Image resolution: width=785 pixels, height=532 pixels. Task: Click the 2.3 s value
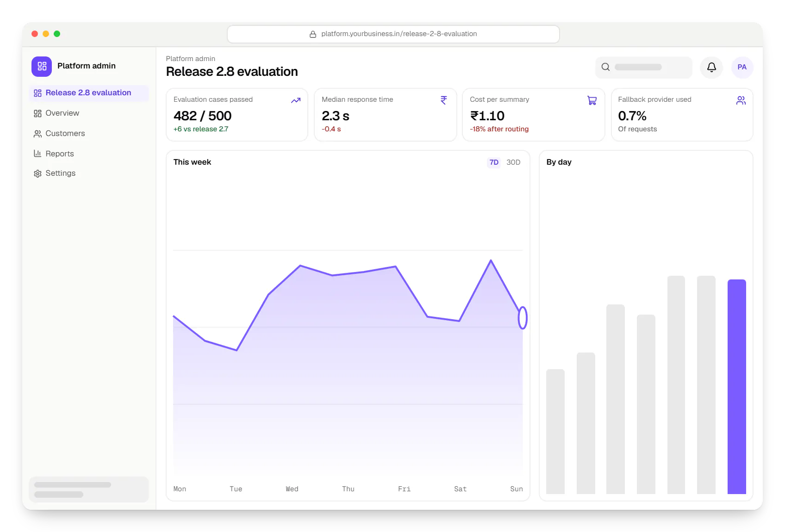point(336,116)
